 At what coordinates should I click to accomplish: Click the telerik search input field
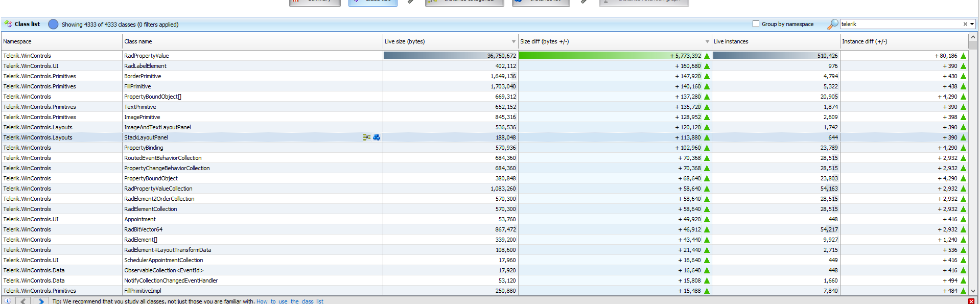click(900, 24)
